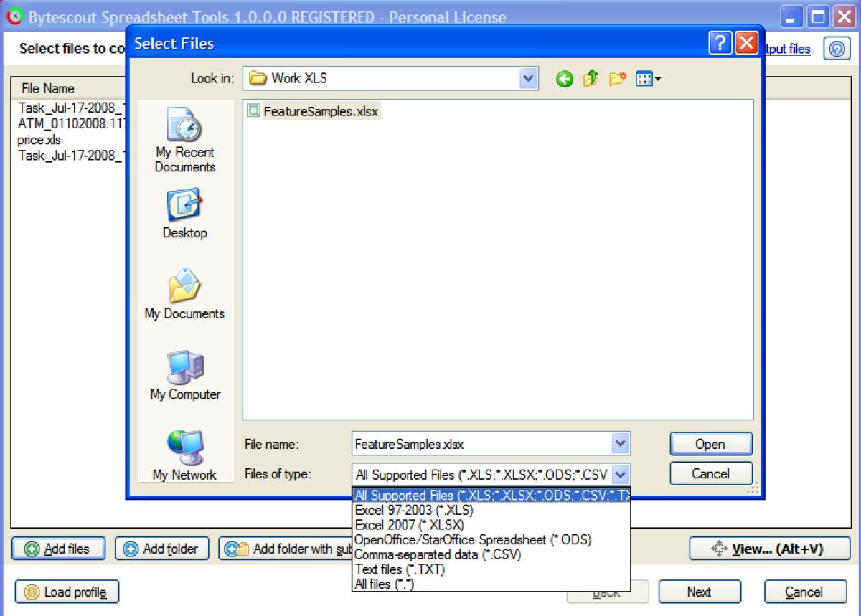
Task: Select the My Computer sidebar icon
Action: click(184, 368)
